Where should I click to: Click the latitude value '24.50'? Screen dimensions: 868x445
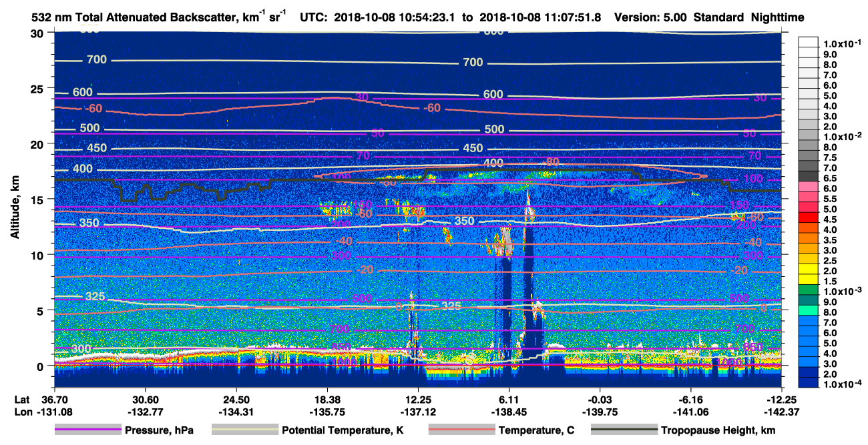236,400
